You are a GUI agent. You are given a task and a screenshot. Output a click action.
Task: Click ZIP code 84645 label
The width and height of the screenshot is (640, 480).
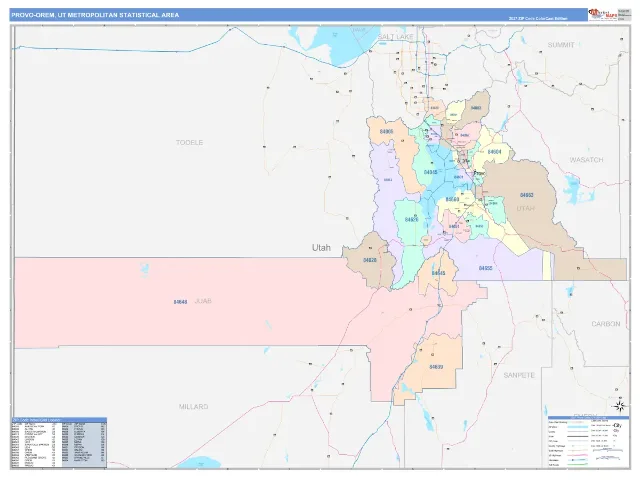[x=438, y=273]
